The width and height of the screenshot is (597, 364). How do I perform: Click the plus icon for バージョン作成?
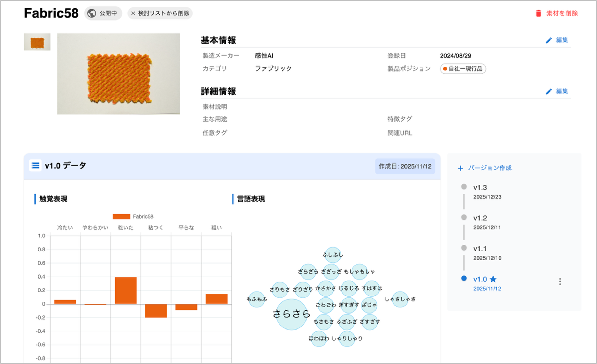[x=460, y=168]
